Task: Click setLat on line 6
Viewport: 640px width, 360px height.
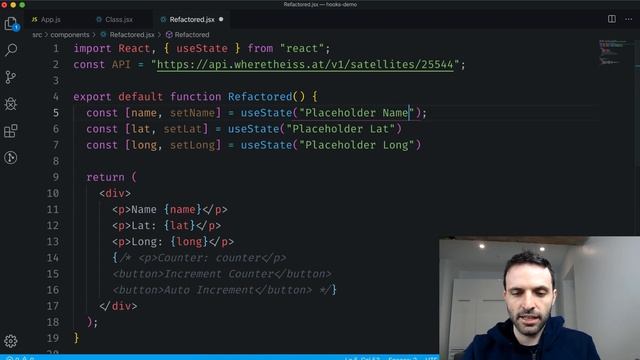Action: coord(183,129)
